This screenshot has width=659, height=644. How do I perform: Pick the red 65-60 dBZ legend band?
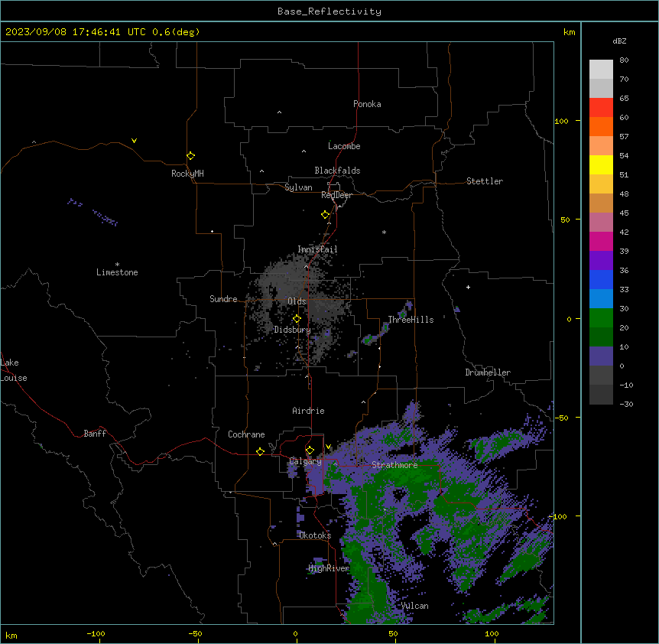(601, 108)
